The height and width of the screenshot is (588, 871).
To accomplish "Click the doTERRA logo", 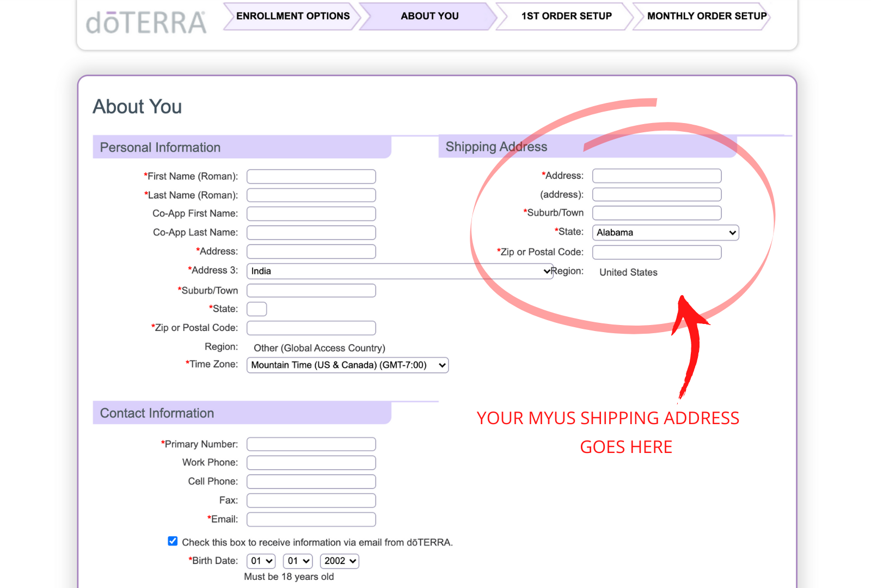I will click(146, 23).
